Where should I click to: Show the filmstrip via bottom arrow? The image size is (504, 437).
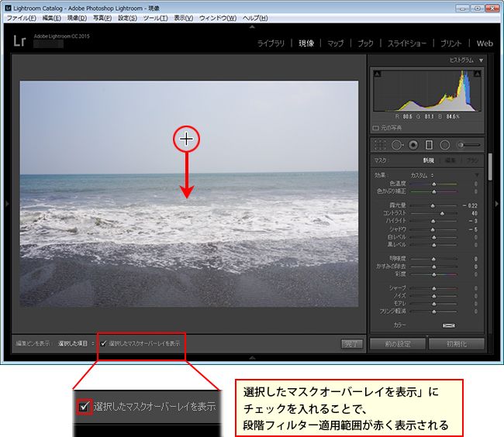252,357
